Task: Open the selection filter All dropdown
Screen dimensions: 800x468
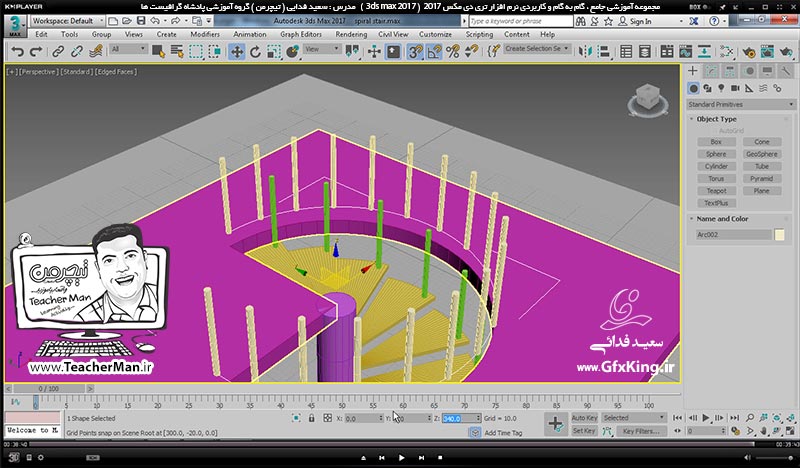Action: (x=129, y=49)
